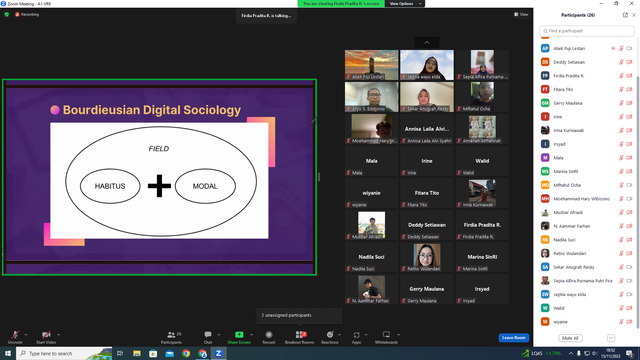The width and height of the screenshot is (640, 360).
Task: Expand whiteboards options arrow next to Whiteboards
Action: click(398, 335)
